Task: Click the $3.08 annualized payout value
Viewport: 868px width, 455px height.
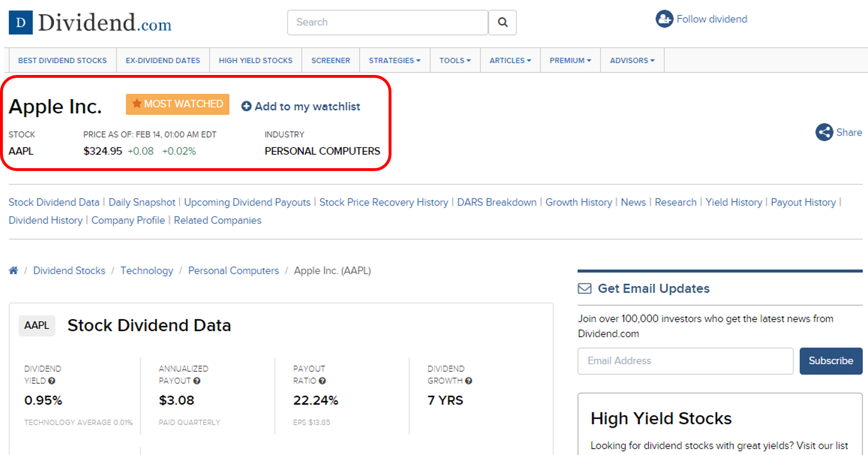Action: 177,400
